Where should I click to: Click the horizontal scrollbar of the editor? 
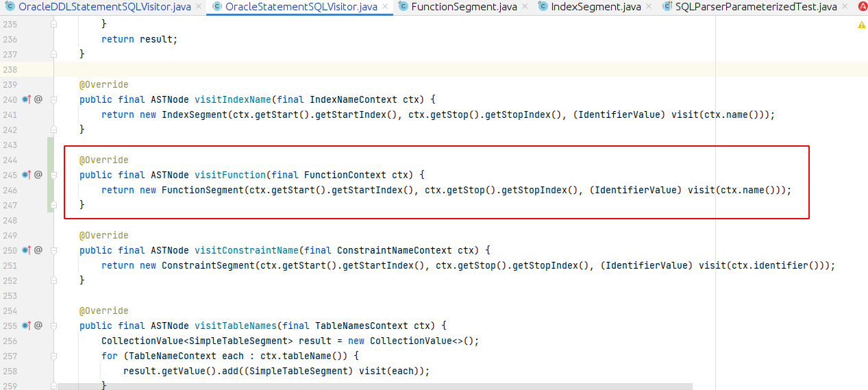click(x=375, y=387)
